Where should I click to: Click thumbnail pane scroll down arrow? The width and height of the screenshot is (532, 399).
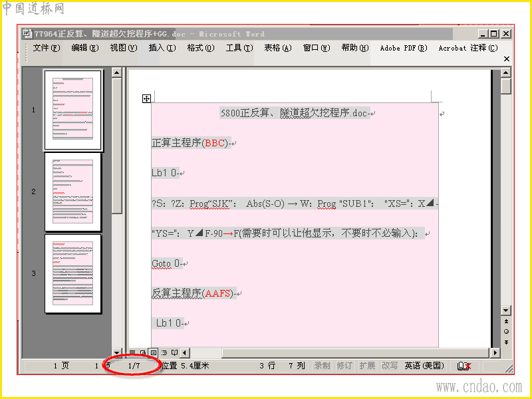point(116,353)
